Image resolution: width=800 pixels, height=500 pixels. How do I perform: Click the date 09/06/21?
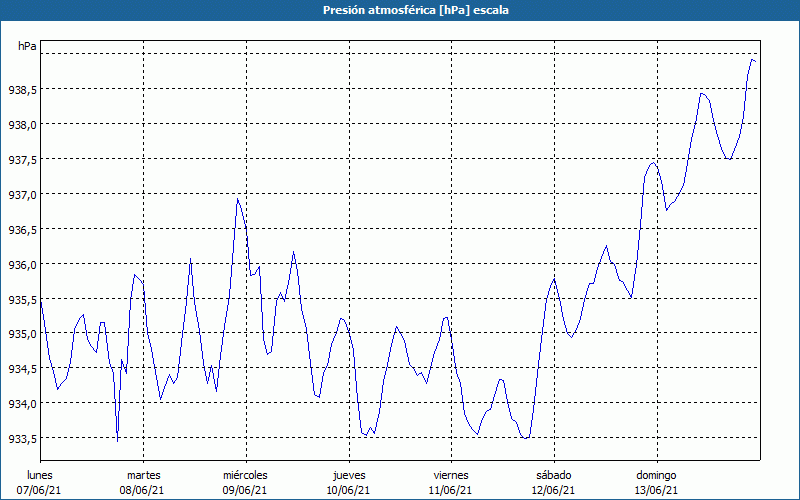pos(245,490)
